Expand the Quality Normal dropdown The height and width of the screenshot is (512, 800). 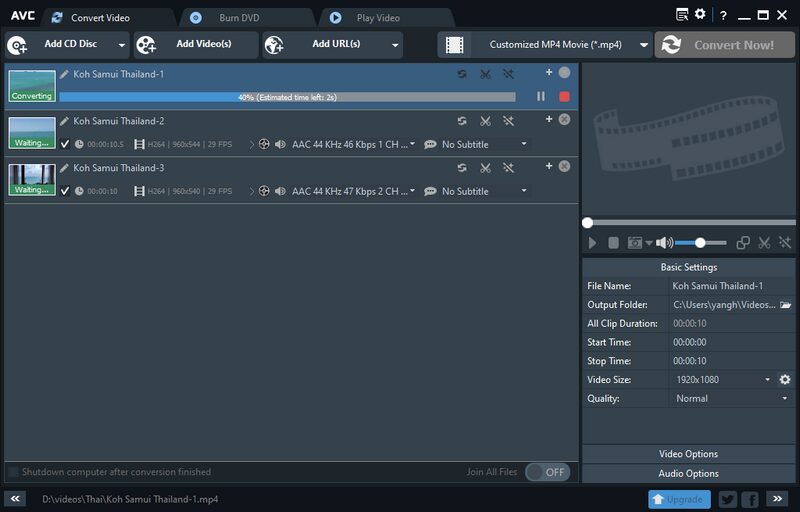pos(732,398)
